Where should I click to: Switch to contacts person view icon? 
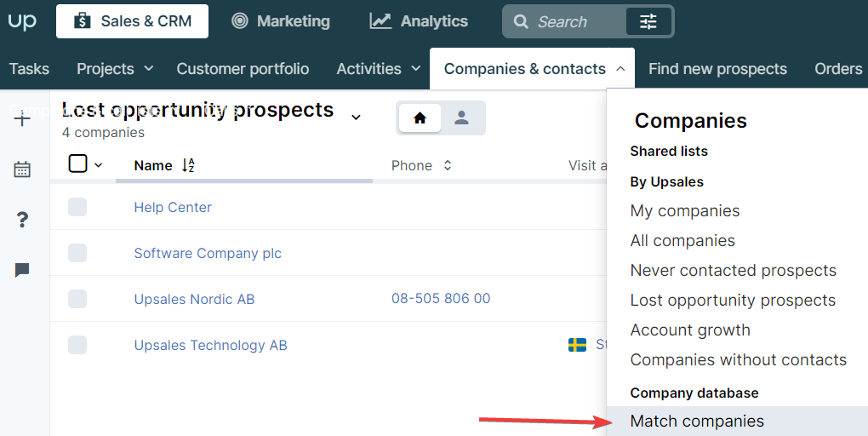coord(462,118)
